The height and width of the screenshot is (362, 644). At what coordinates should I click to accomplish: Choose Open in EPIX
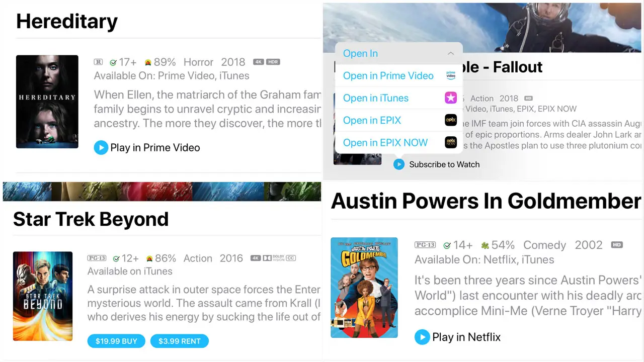pyautogui.click(x=399, y=120)
